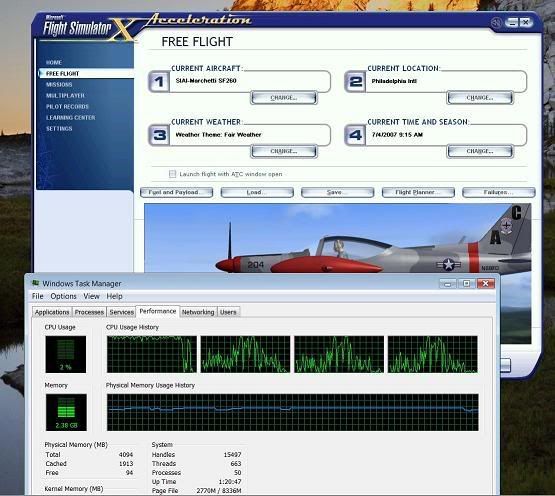Open the Fuel and Payload dialog

(176, 192)
